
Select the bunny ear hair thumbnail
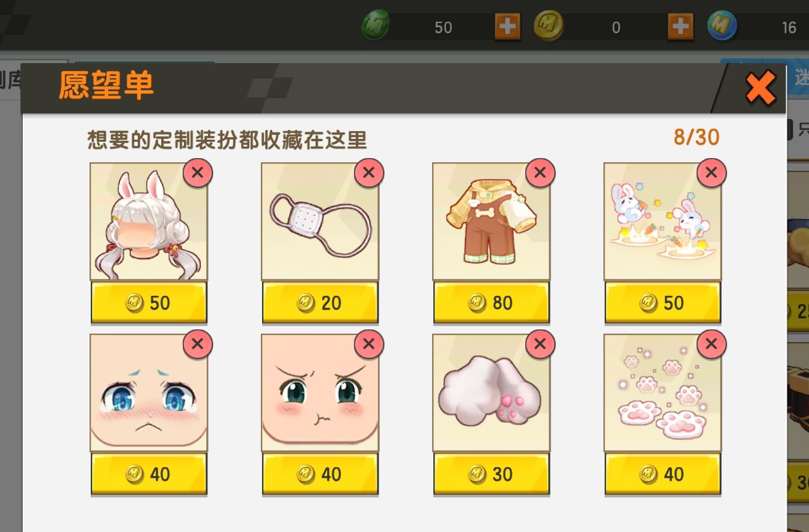point(148,221)
